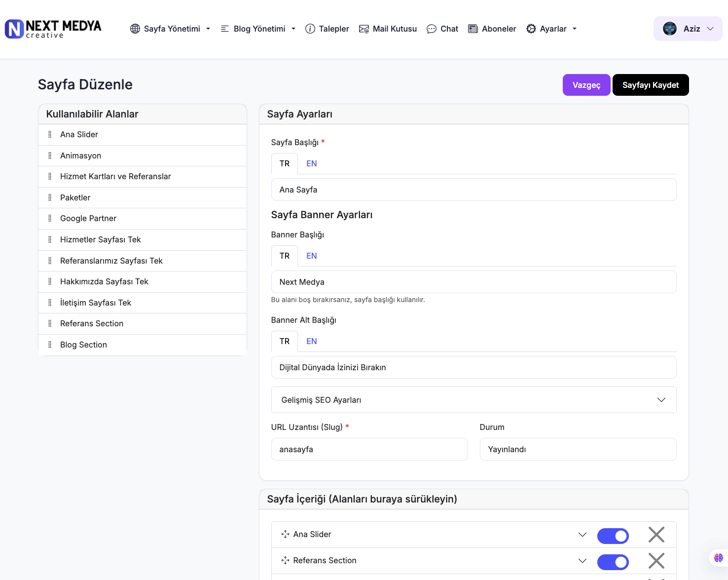Open Mail Kutusu envelope icon
The height and width of the screenshot is (580, 728).
pos(364,29)
